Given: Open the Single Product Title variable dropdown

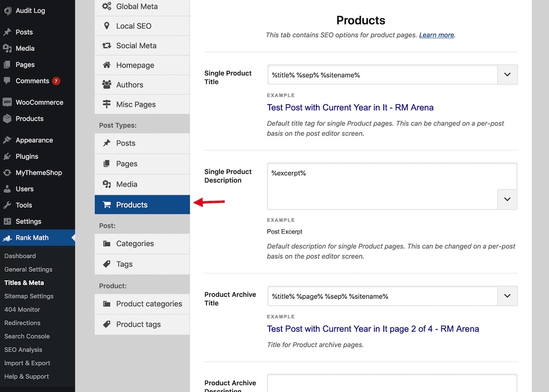Looking at the screenshot, I should coord(507,75).
